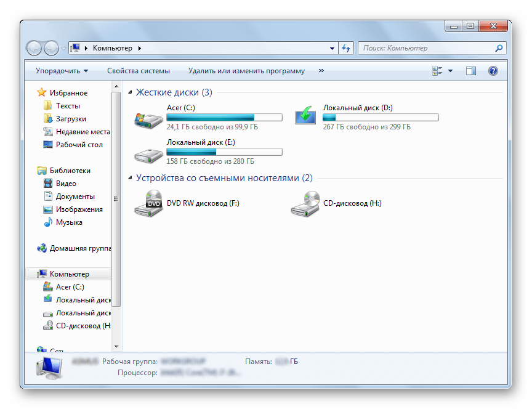Click the arrow before Компьютер in address bar

[86, 48]
